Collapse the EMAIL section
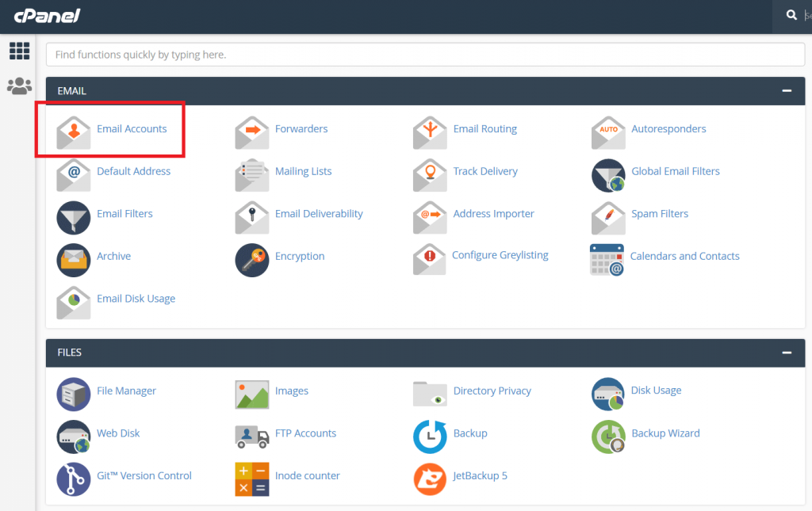The width and height of the screenshot is (812, 511). 787,91
